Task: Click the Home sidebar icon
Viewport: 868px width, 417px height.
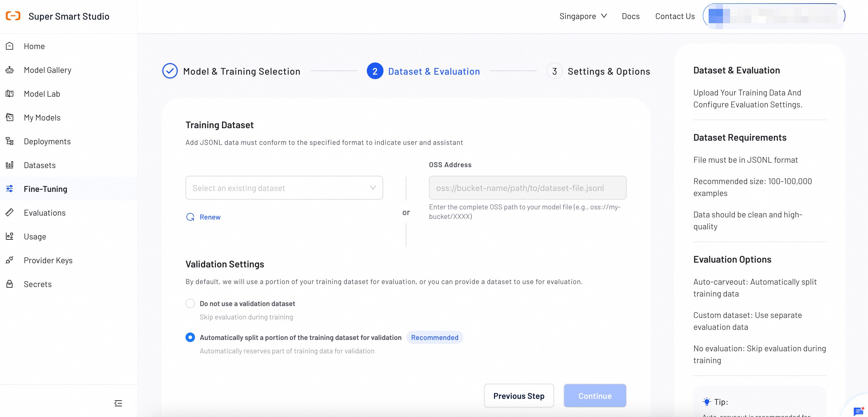Action: pyautogui.click(x=10, y=46)
